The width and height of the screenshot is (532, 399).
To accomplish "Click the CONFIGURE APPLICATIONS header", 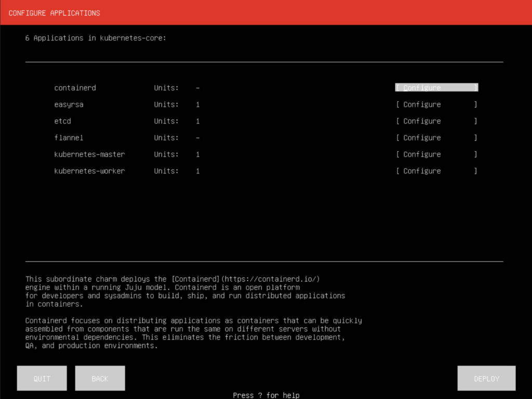I will [54, 13].
